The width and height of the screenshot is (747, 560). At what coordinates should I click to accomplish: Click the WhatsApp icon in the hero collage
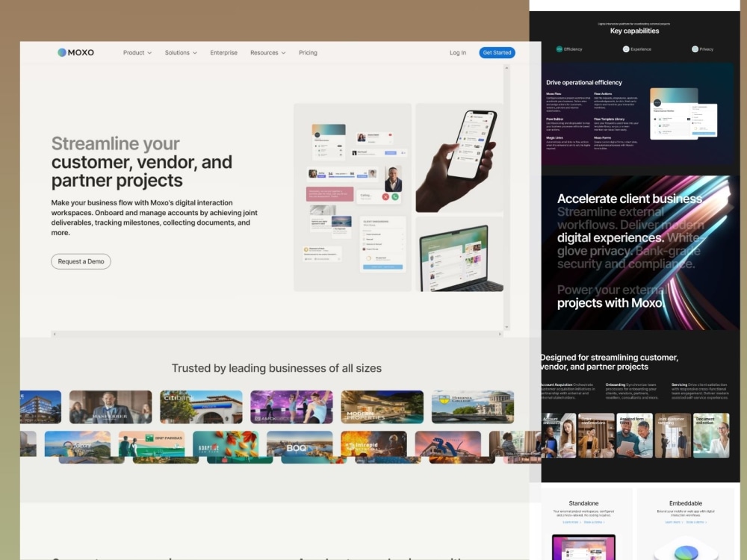click(x=395, y=197)
